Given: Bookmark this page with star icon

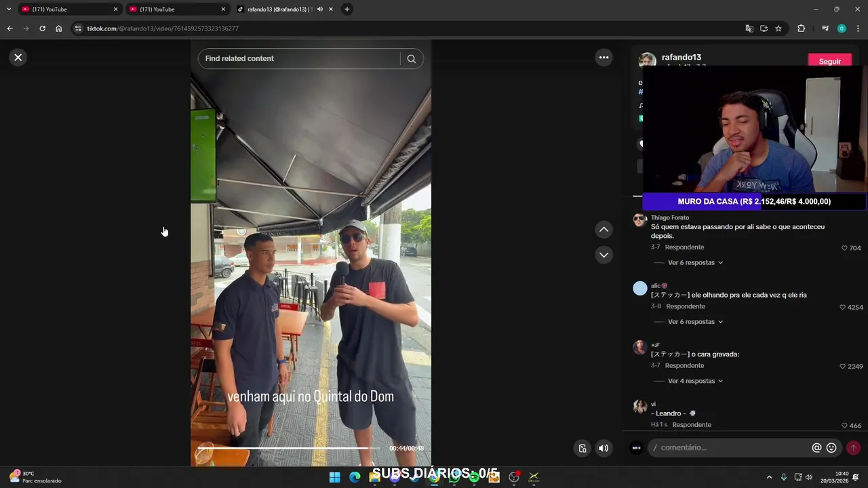Looking at the screenshot, I should [778, 28].
